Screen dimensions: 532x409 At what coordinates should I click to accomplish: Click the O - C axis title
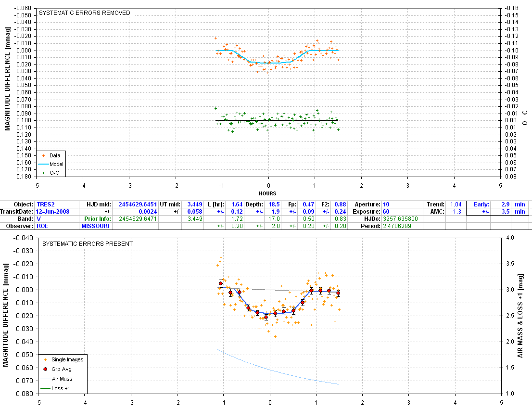point(525,118)
